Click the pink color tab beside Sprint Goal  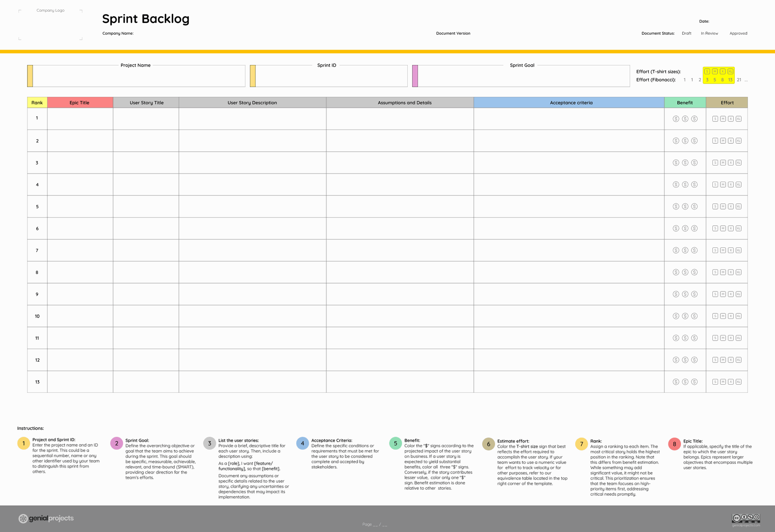coord(415,75)
